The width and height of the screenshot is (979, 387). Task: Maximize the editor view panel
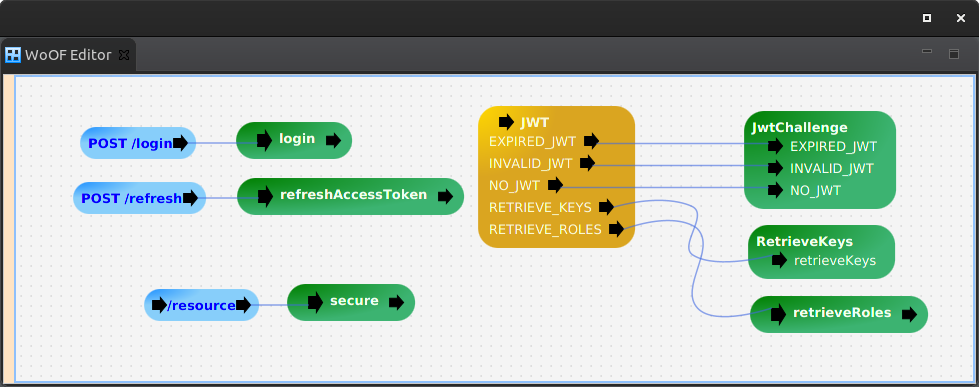(x=954, y=54)
